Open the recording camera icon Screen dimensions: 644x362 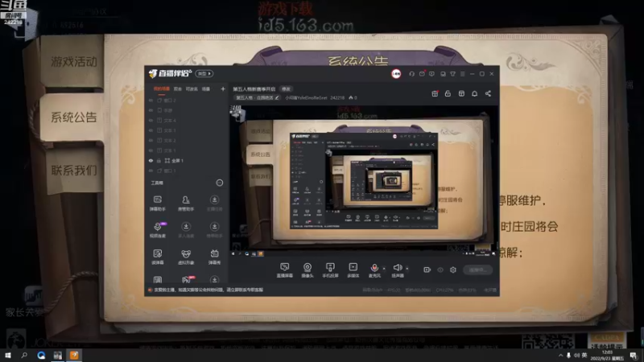pyautogui.click(x=427, y=269)
